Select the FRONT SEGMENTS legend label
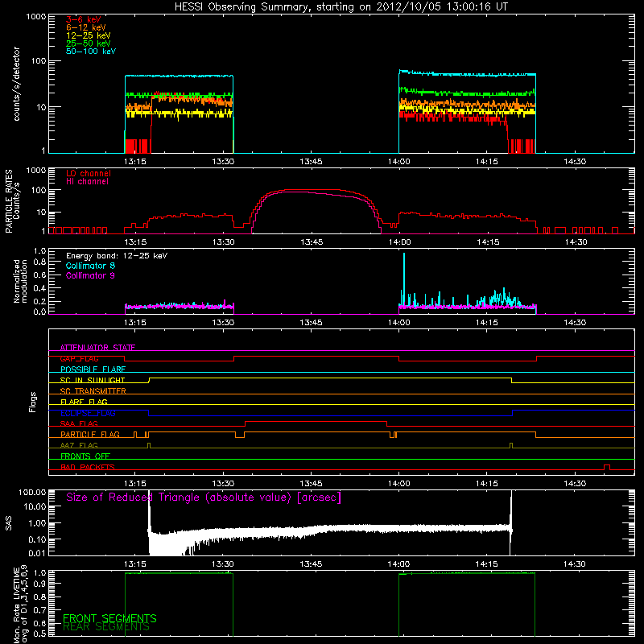 (x=109, y=618)
